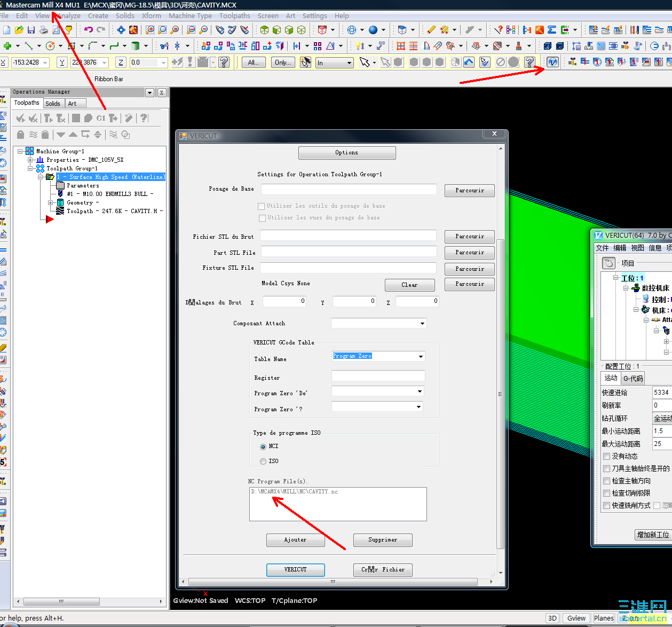
Task: Click the 增加新工位 button in VERICUT window
Action: [x=653, y=535]
